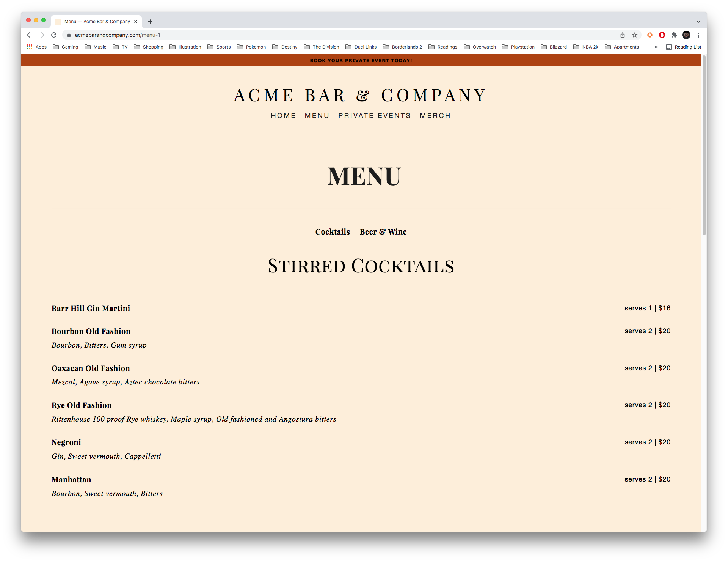This screenshot has width=728, height=562.
Task: Open the Pokemon bookmarks folder
Action: coord(251,47)
